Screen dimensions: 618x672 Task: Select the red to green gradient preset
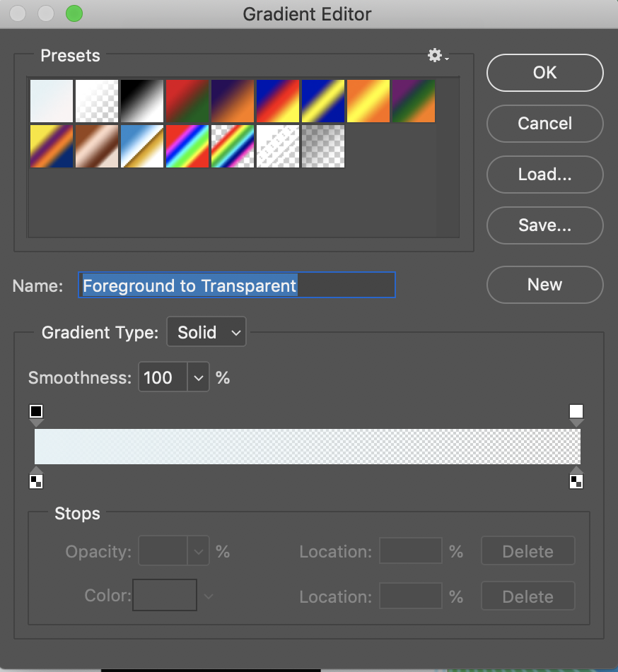[187, 101]
